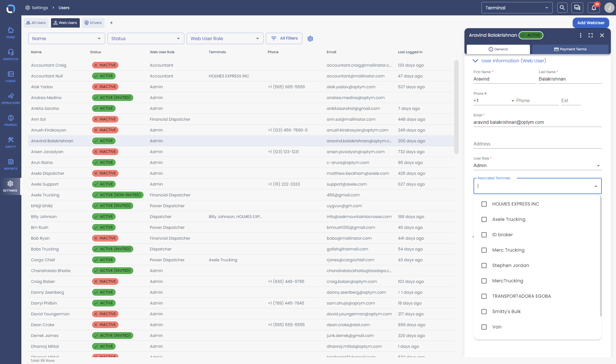Viewport: 616px width, 364px height.
Task: Click the users table vertical scrollbar
Action: [456, 107]
